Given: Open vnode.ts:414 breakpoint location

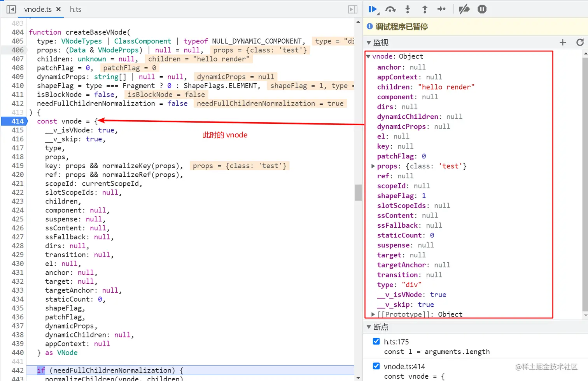Looking at the screenshot, I should (x=404, y=367).
